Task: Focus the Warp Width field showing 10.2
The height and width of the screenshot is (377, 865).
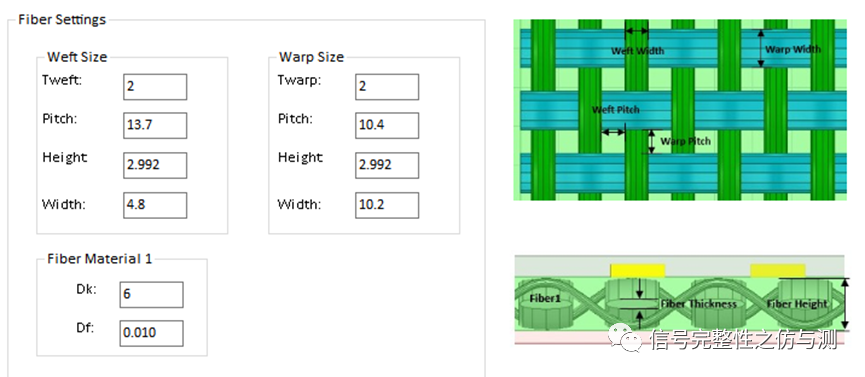Action: click(387, 205)
